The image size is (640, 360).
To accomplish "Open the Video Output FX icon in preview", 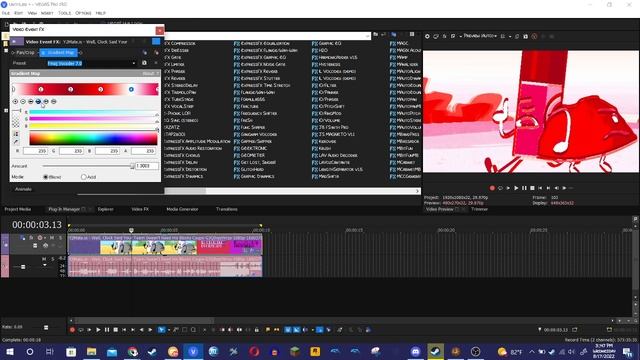I will [x=444, y=36].
